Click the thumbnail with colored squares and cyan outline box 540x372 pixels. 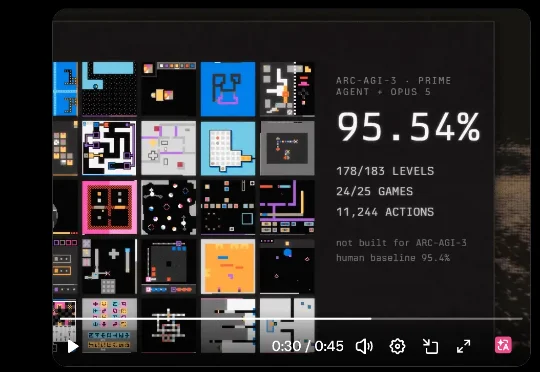click(x=228, y=207)
